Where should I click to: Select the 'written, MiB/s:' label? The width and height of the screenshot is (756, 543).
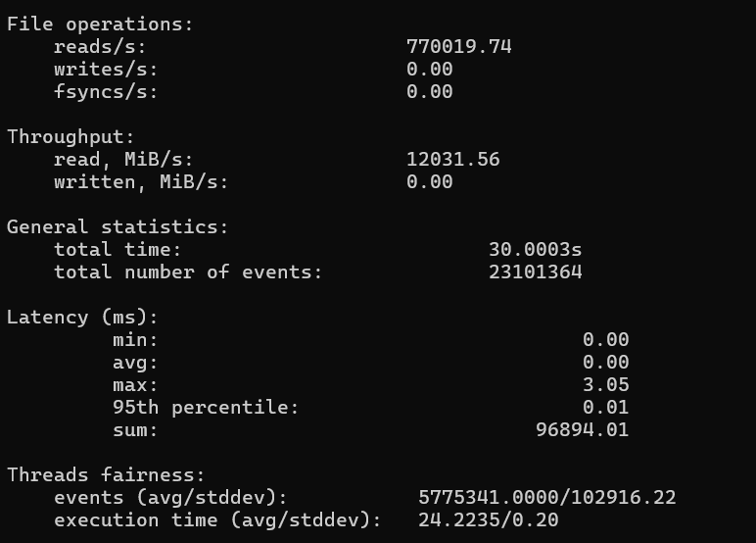point(141,182)
